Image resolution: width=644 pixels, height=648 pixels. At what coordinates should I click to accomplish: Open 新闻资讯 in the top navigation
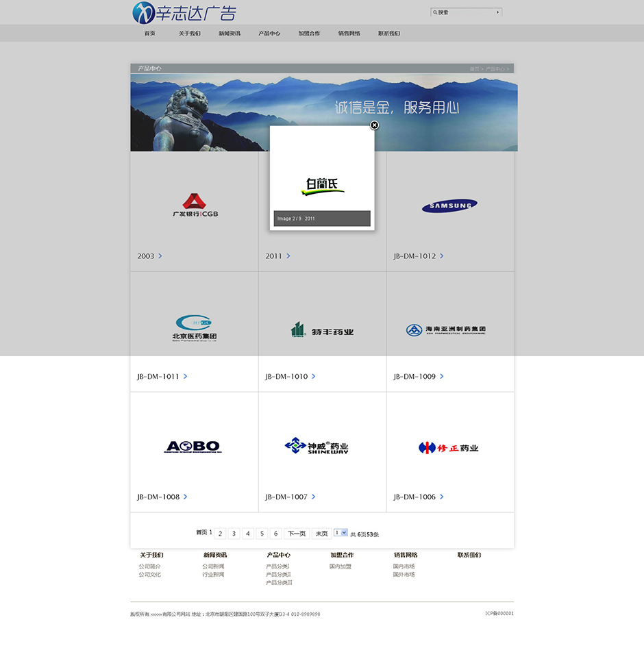pos(230,34)
